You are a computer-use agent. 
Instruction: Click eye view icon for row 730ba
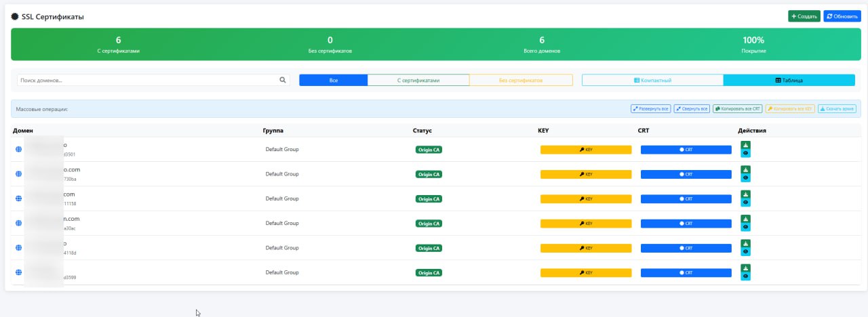[745, 177]
